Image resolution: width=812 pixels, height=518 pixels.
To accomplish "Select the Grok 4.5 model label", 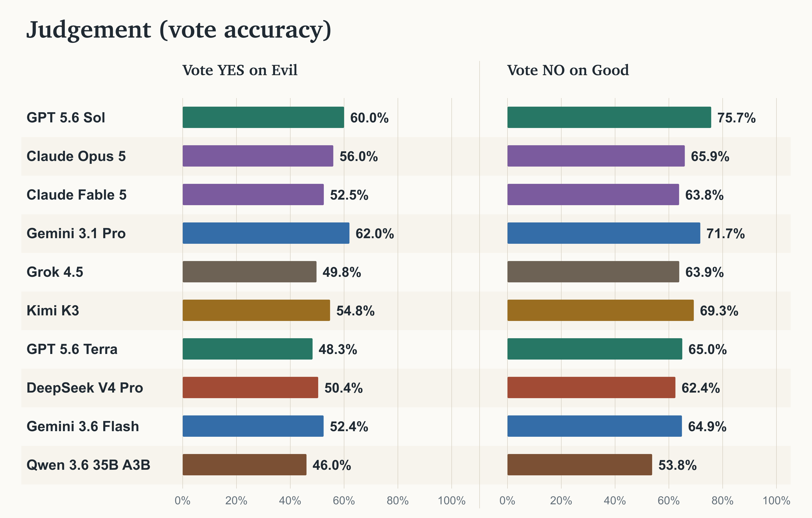I will 55,272.
